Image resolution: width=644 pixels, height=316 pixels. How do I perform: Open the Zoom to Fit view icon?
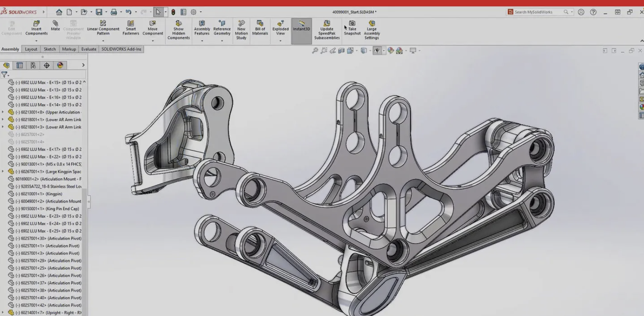pyautogui.click(x=315, y=50)
